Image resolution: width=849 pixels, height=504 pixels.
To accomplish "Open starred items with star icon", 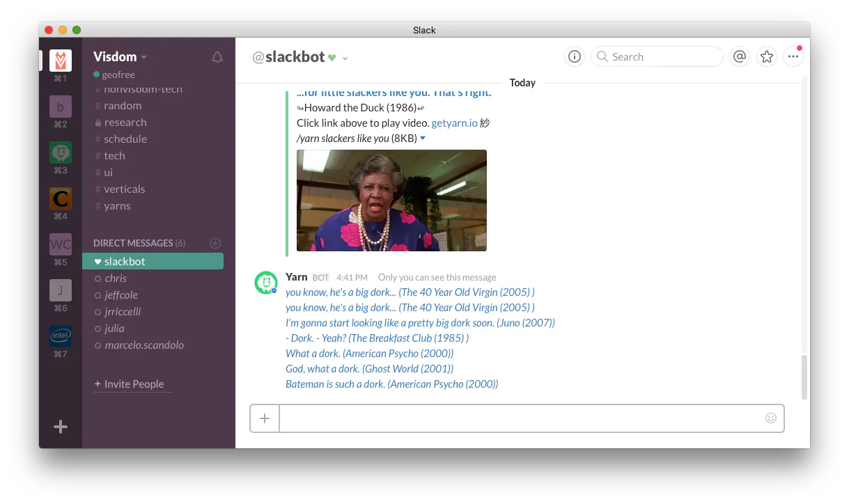I will [767, 57].
